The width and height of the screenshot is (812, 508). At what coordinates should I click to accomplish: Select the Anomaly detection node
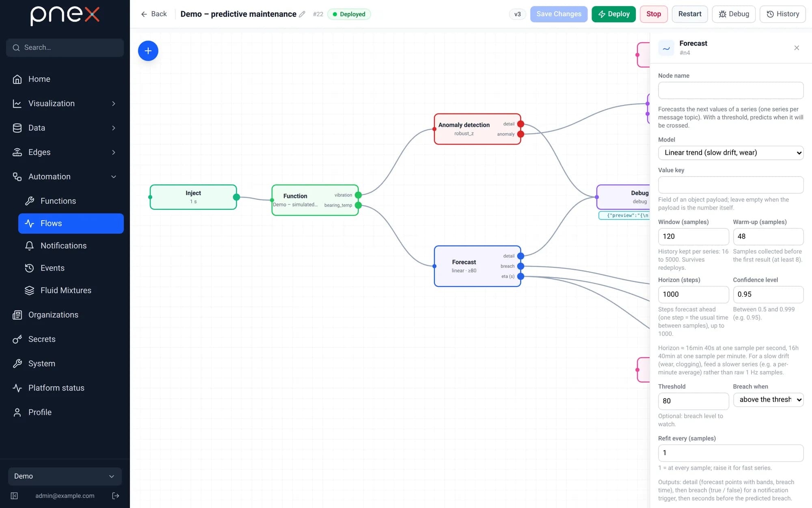[477, 129]
